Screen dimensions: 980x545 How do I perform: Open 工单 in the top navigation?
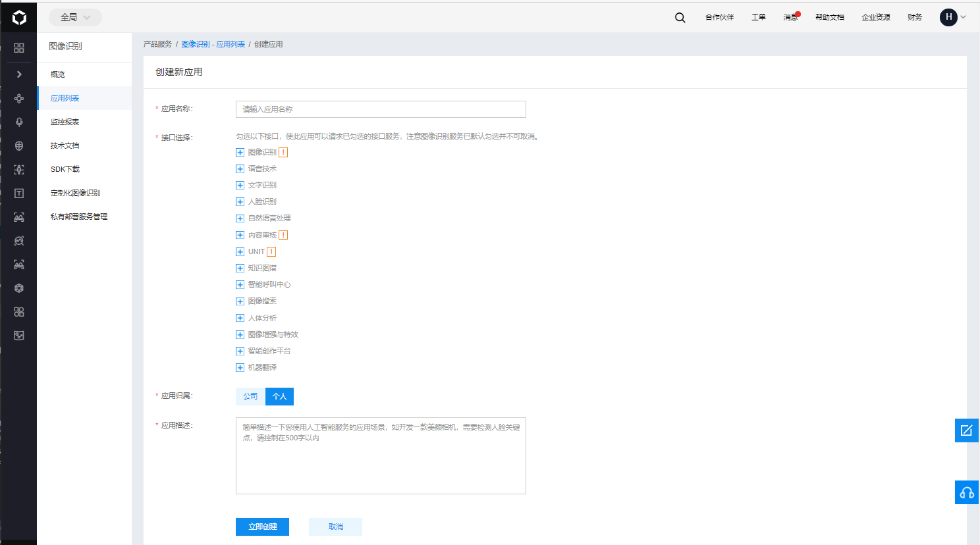[x=758, y=17]
